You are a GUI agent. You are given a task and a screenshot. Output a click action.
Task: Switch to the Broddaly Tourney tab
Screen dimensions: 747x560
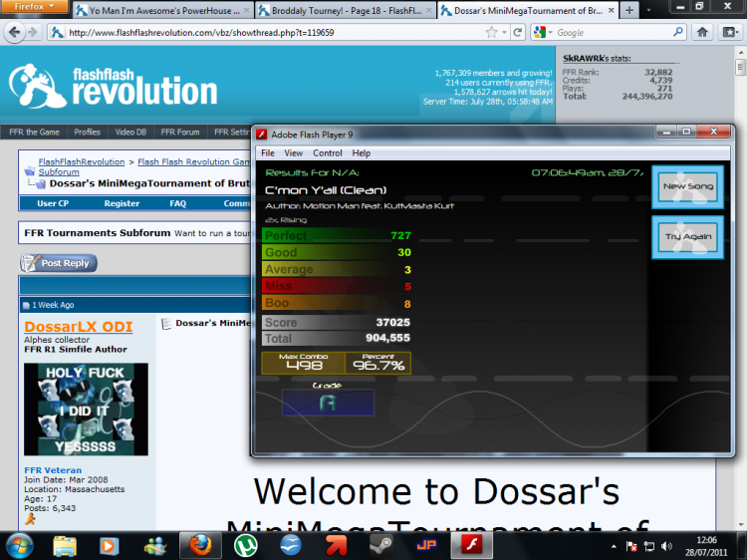tap(346, 11)
